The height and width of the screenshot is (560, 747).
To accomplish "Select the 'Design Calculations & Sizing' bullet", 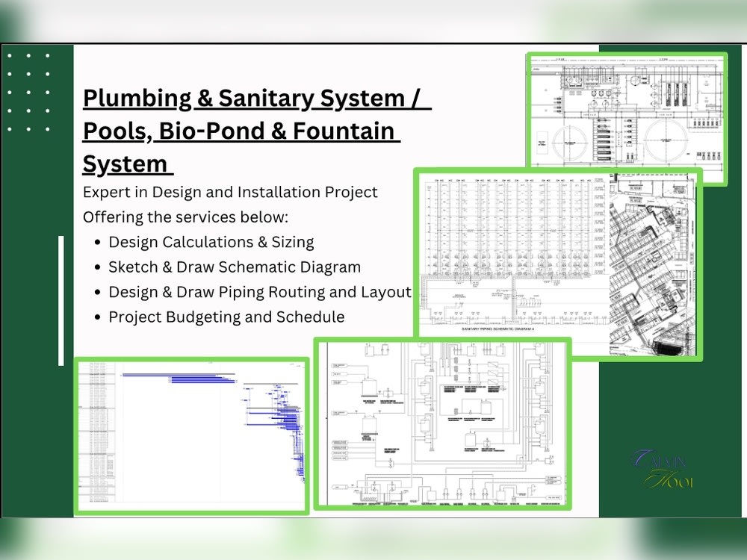I will click(x=211, y=241).
